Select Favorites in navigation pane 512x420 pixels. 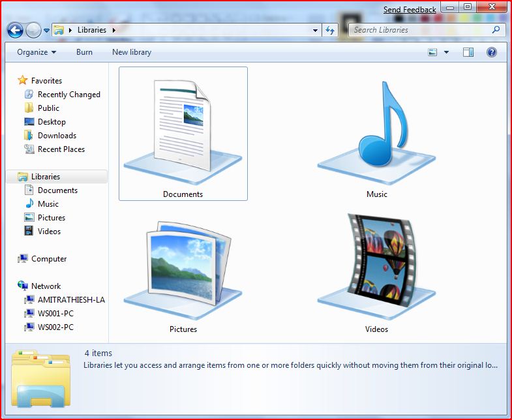pos(46,81)
